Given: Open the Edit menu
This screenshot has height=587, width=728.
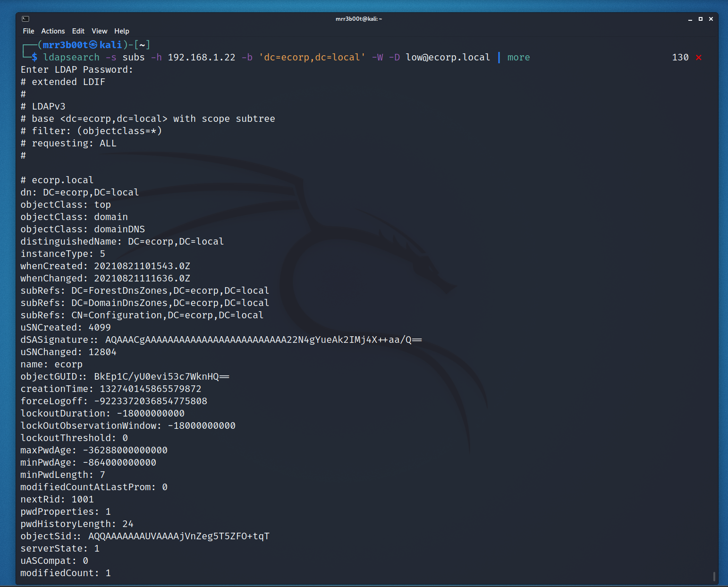Looking at the screenshot, I should pos(78,31).
